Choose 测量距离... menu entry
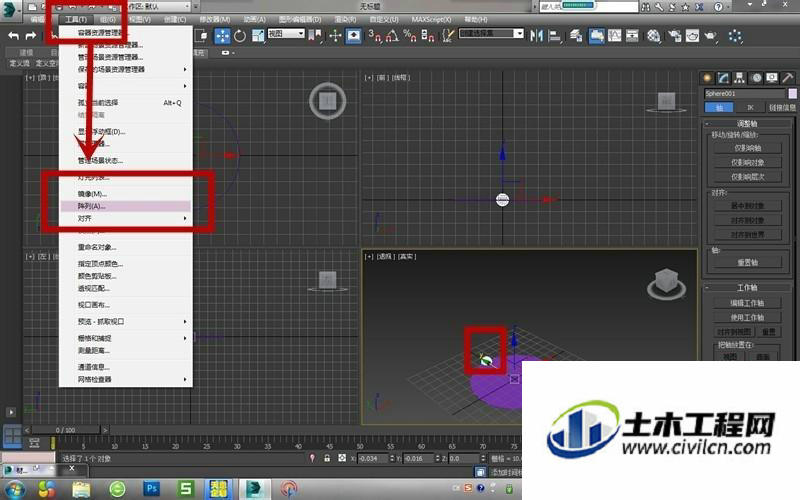 click(x=126, y=351)
